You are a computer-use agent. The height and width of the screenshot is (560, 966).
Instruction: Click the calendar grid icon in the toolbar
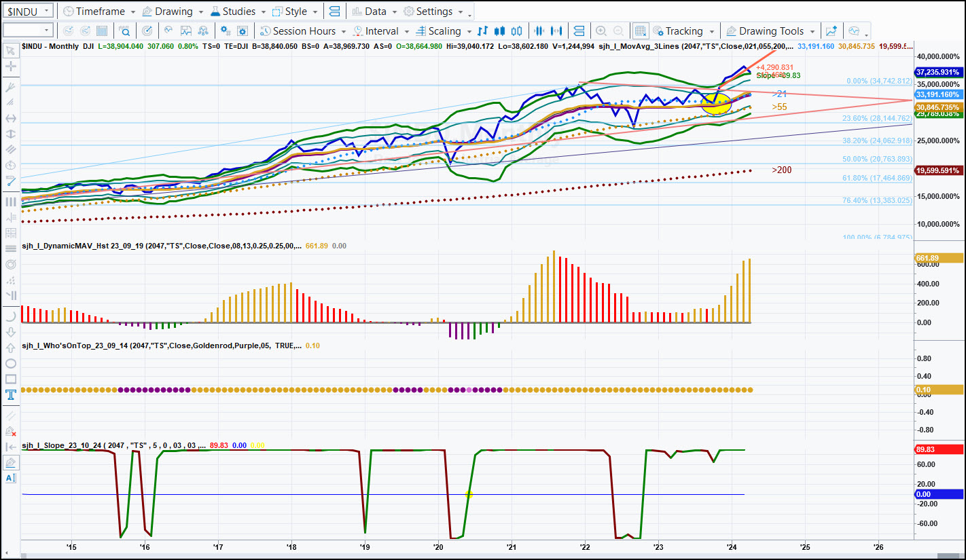coord(102,31)
